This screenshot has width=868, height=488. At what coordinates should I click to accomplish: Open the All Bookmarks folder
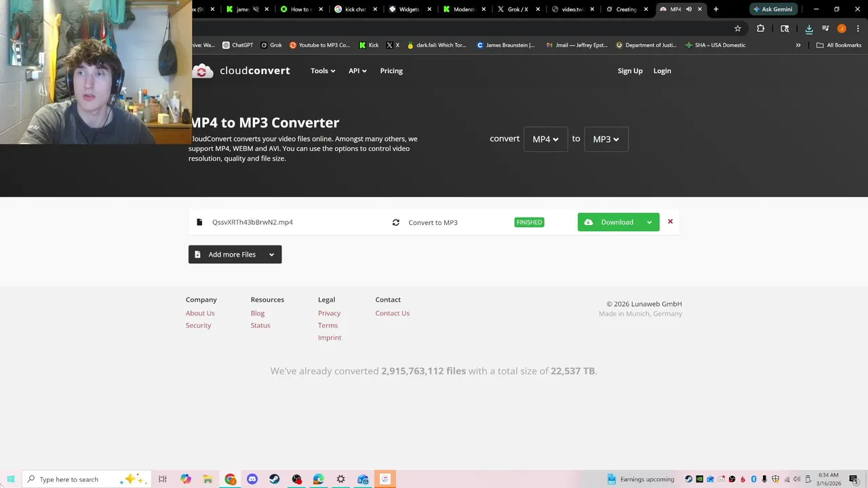(839, 45)
